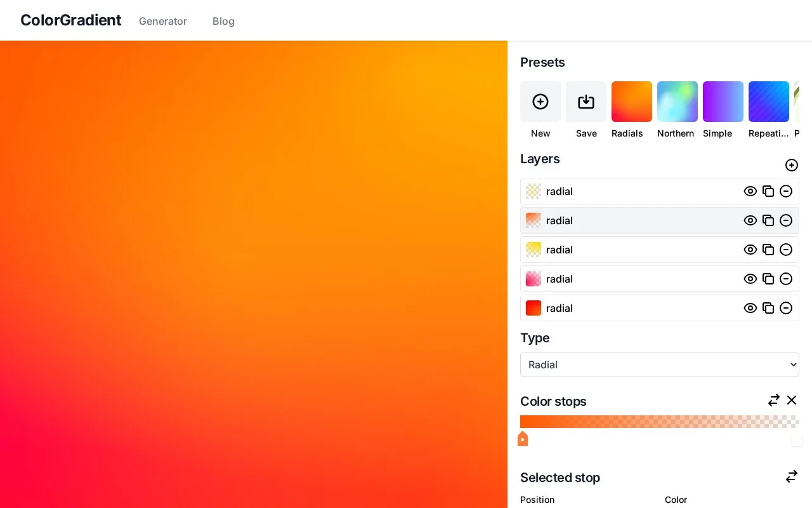
Task: Remove the topmost radial layer
Action: (786, 191)
